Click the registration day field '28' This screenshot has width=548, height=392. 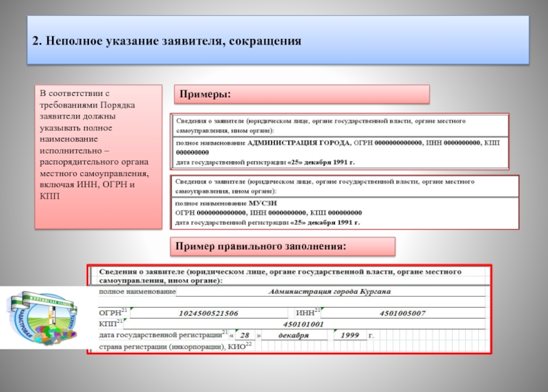245,335
